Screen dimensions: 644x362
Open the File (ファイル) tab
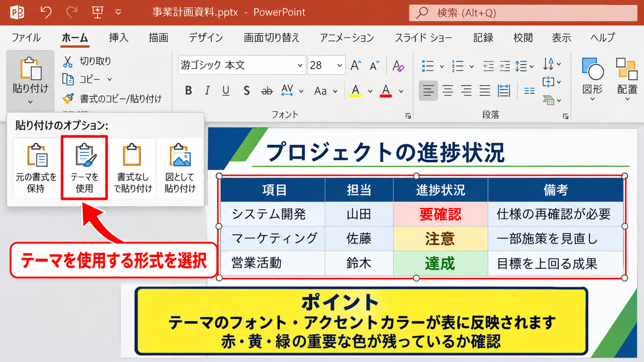pos(26,38)
